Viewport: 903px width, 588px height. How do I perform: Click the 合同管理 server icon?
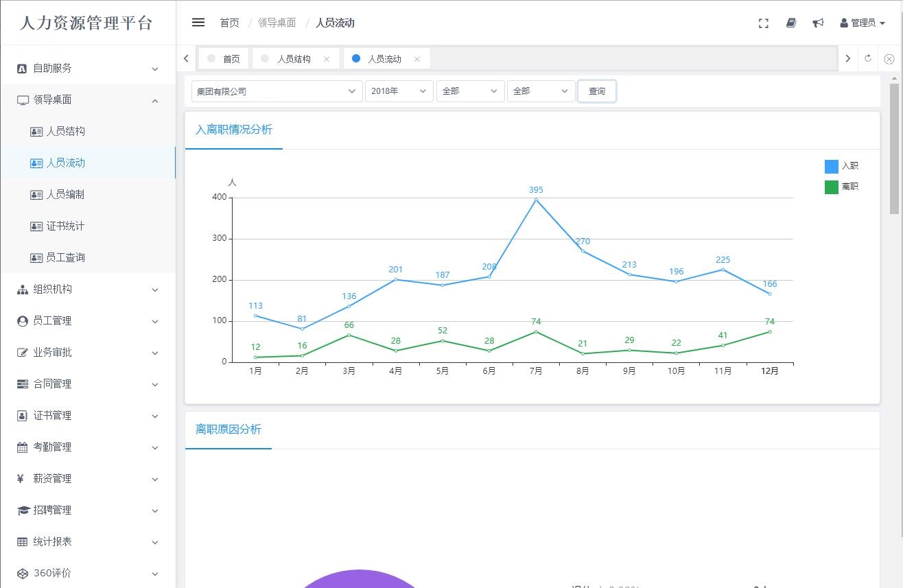coord(23,384)
